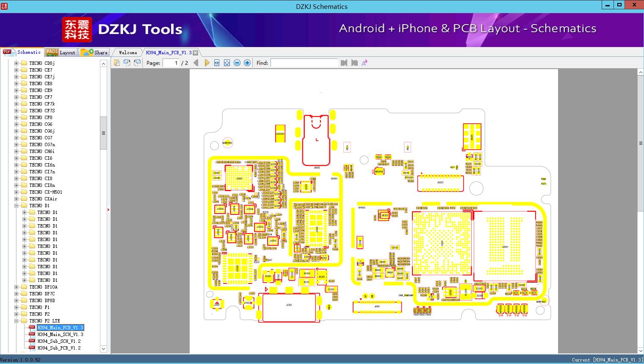The image size is (644, 364).
Task: Expand the TECNO DP10A folder
Action: point(17,287)
